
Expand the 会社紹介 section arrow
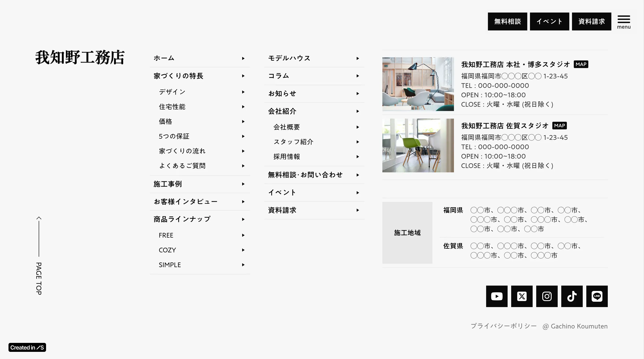coord(358,111)
